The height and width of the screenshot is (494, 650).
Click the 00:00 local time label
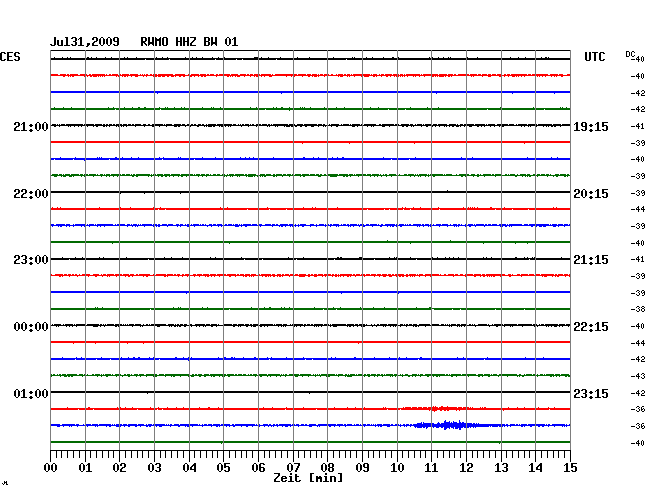[x=31, y=327]
